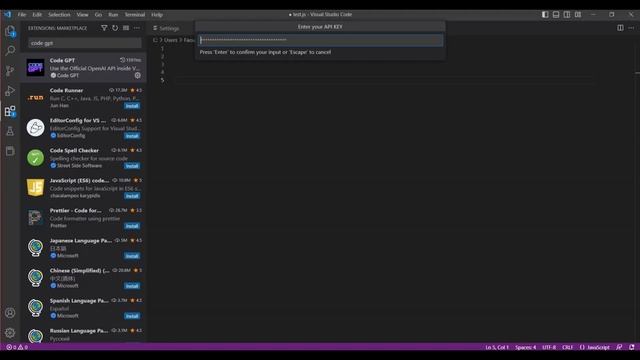Viewport: 640px width, 360px height.
Task: Open the Selection menu
Action: point(59,14)
